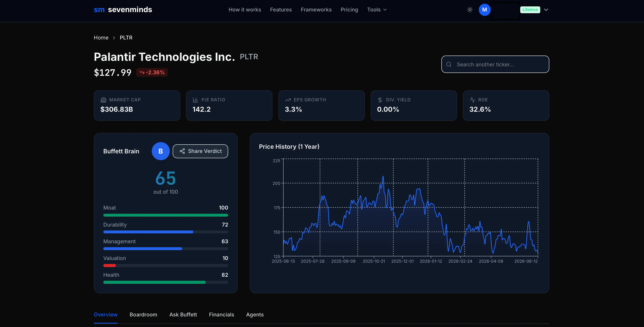Open the Ask Buffett tab
644x327 pixels.
[x=183, y=314]
